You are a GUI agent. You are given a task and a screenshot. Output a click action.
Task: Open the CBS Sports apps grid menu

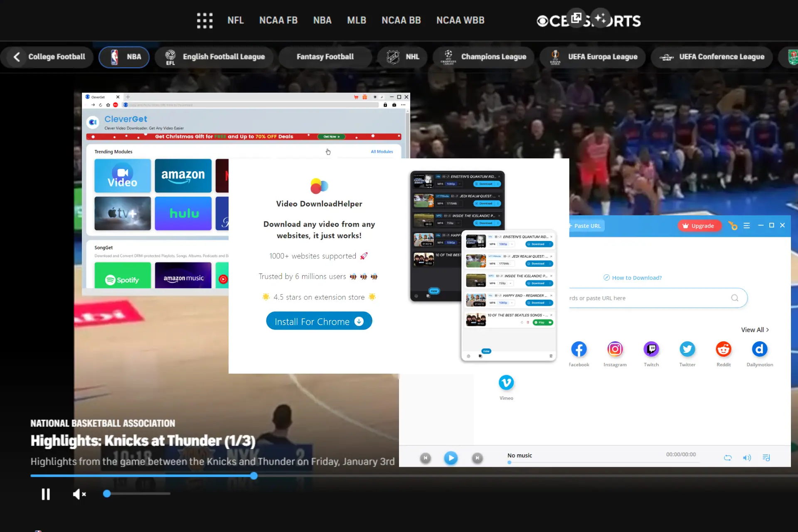(204, 20)
